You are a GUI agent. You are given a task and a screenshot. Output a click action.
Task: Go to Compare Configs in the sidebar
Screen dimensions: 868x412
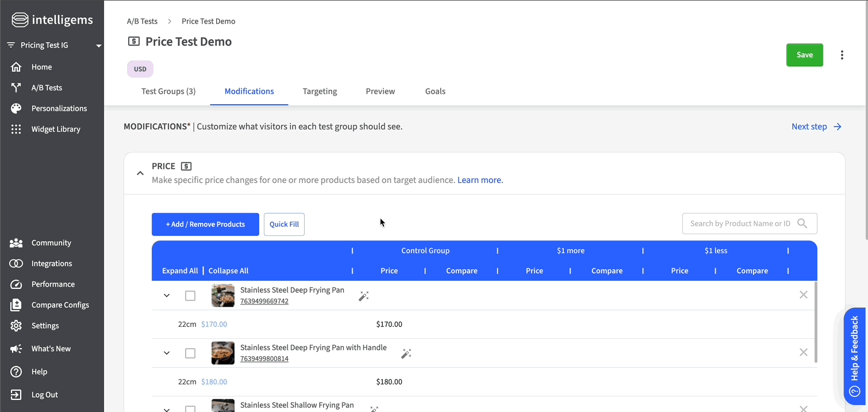click(x=60, y=305)
